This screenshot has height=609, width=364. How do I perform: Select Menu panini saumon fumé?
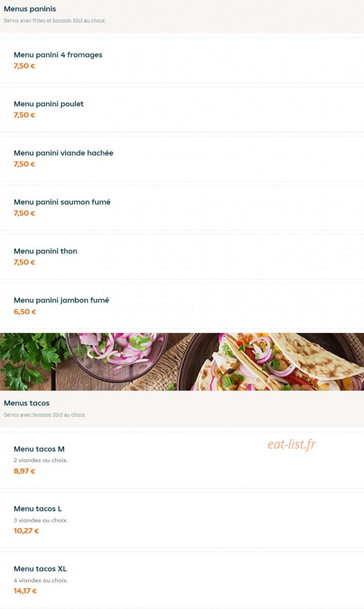(182, 208)
